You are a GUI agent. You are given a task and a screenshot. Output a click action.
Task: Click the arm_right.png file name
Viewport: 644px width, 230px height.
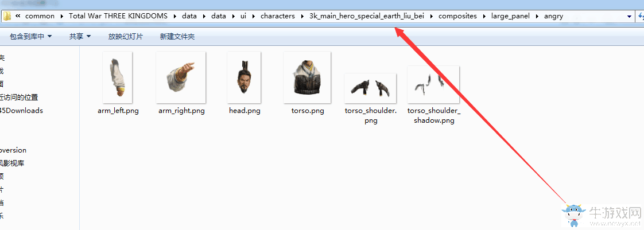pos(181,111)
